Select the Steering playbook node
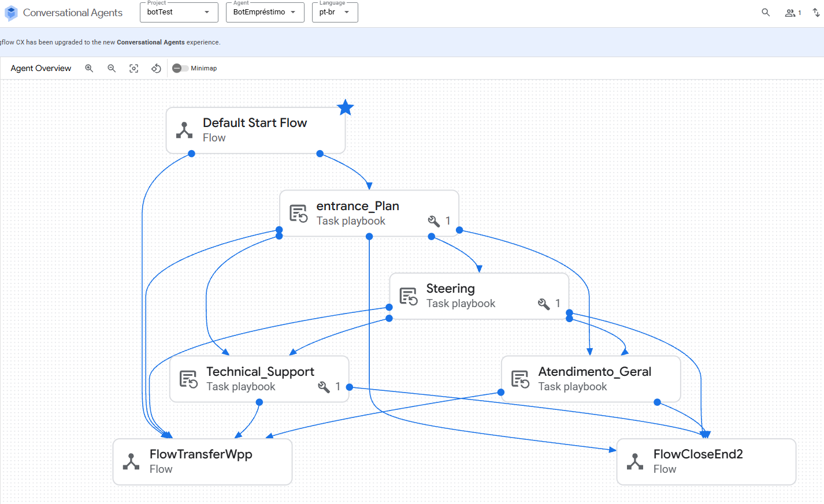Screen dimensions: 824x504 pyautogui.click(x=479, y=296)
